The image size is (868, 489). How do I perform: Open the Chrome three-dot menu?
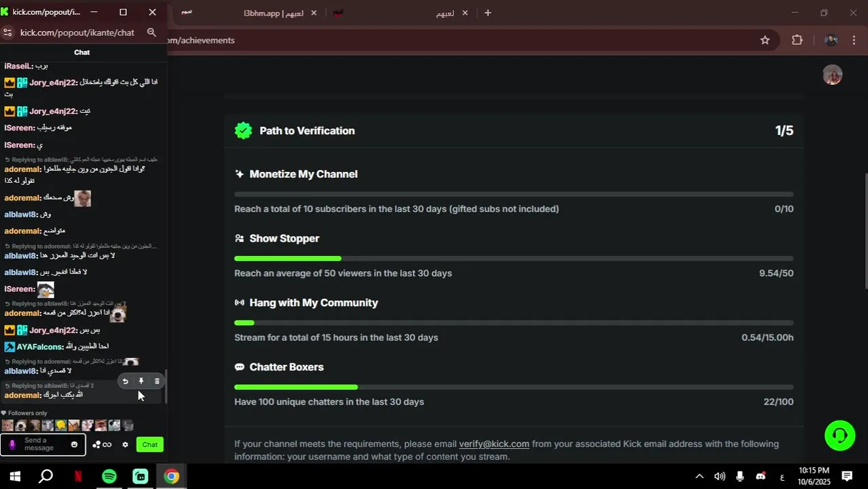coord(854,40)
